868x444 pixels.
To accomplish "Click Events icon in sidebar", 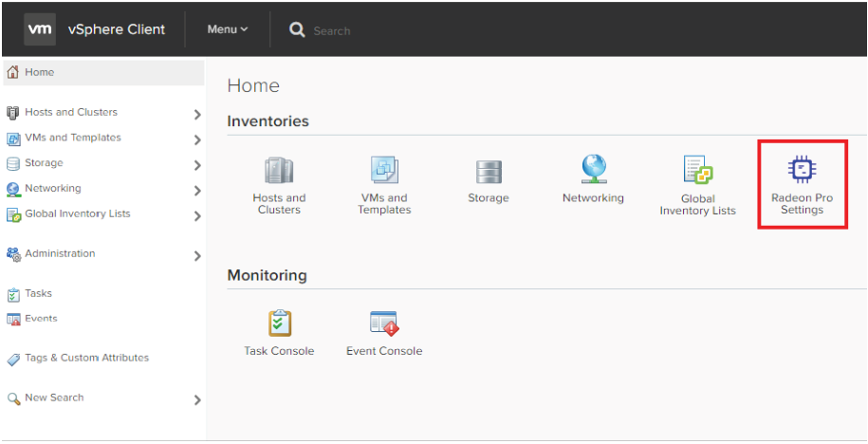I will click(13, 320).
